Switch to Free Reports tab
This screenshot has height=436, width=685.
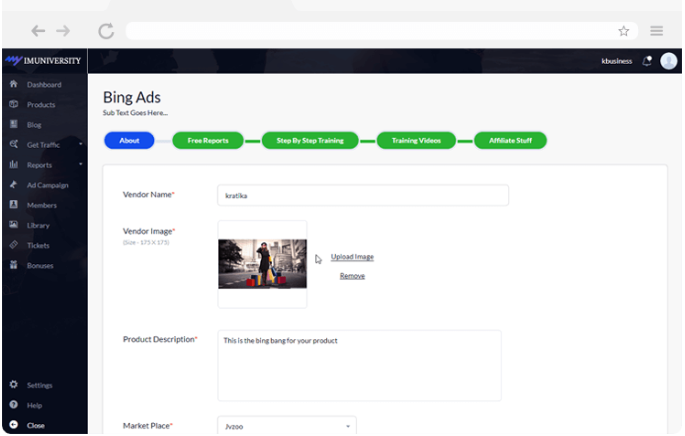pyautogui.click(x=208, y=140)
